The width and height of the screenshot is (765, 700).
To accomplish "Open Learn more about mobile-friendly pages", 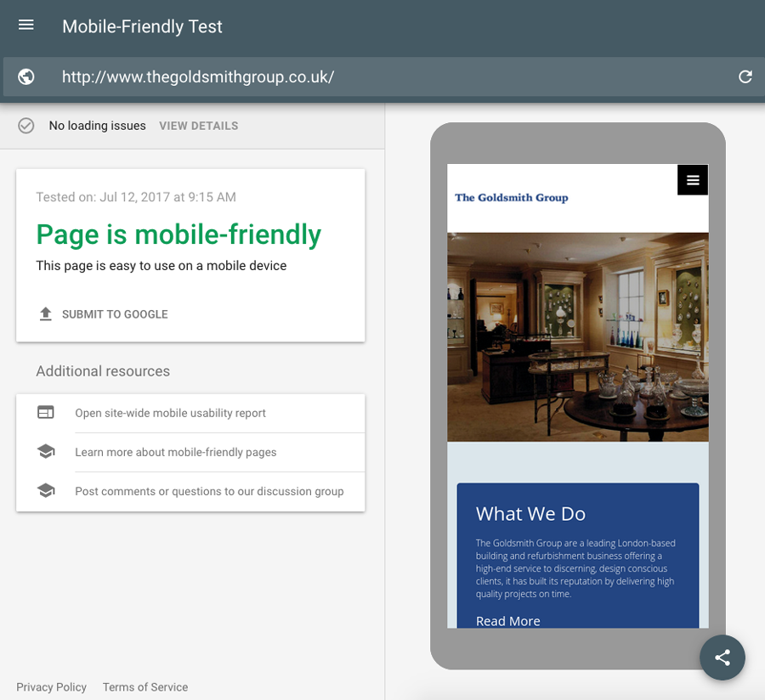I will click(176, 453).
